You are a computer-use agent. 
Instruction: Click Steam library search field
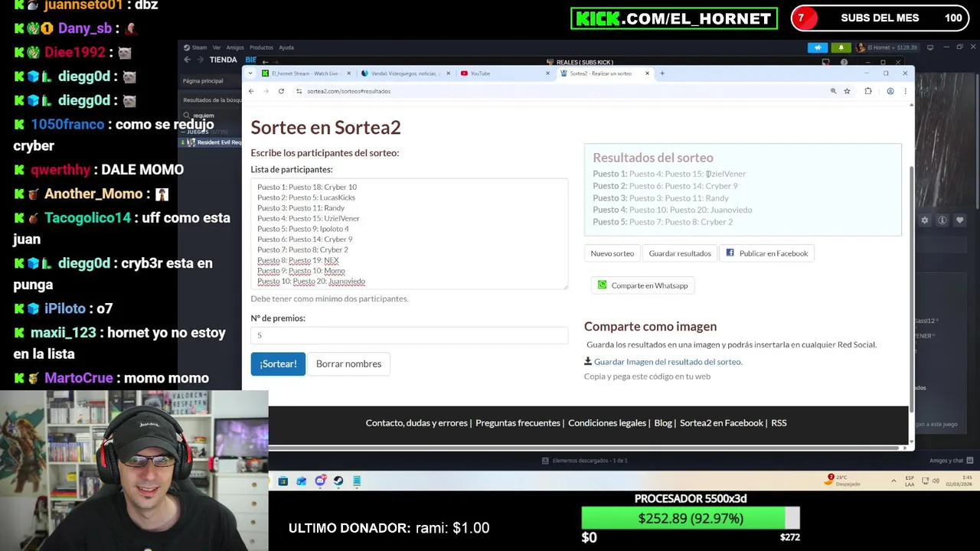click(x=211, y=115)
